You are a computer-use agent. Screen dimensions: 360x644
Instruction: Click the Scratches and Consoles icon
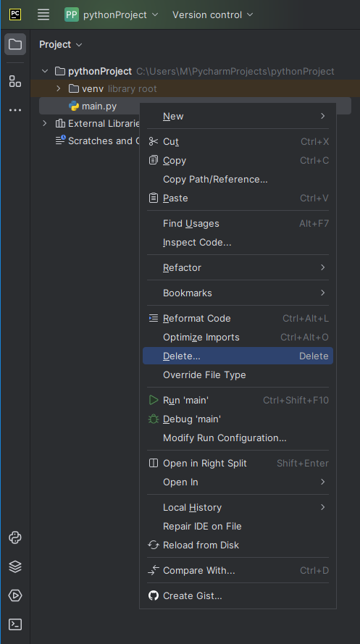(60, 141)
